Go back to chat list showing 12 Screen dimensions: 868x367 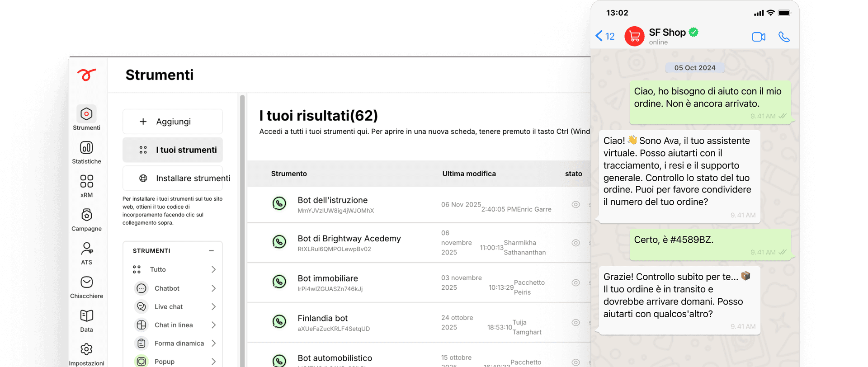pos(605,36)
